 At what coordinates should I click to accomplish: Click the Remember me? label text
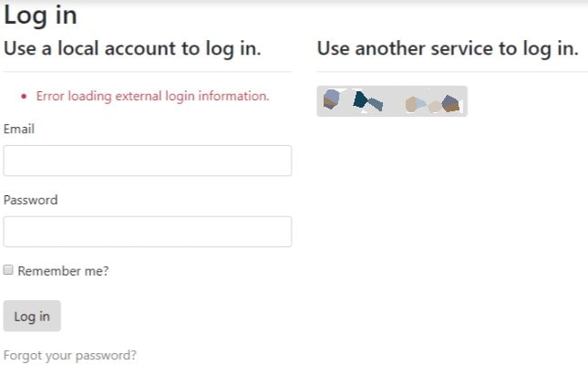coord(63,271)
